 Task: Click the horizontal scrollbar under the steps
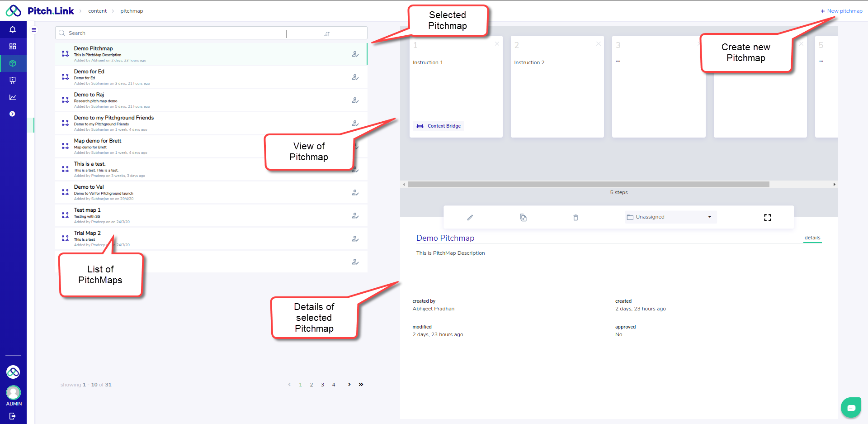click(x=588, y=185)
